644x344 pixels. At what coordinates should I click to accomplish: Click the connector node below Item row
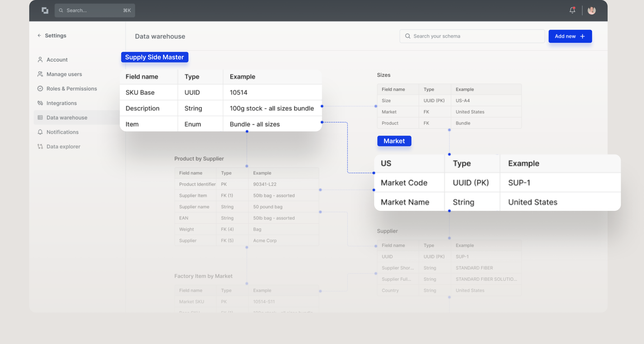pos(247,131)
